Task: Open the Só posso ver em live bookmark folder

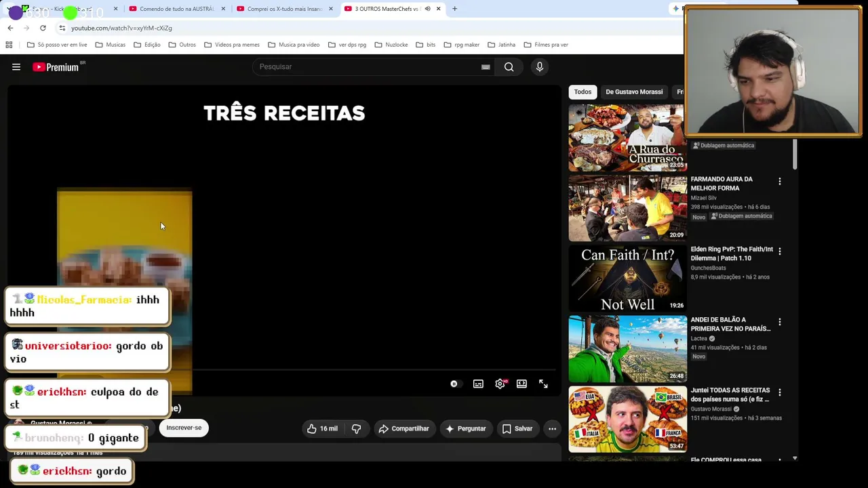Action: [x=57, y=45]
